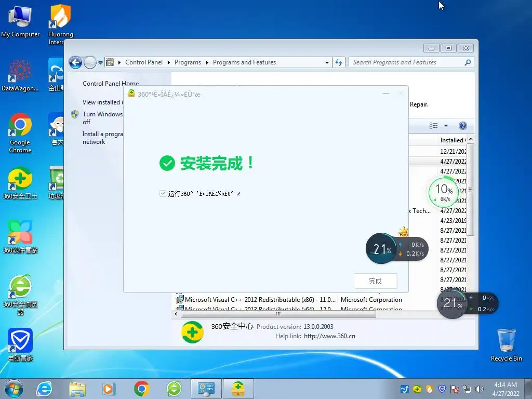Open Control Panel Home link

pyautogui.click(x=111, y=84)
